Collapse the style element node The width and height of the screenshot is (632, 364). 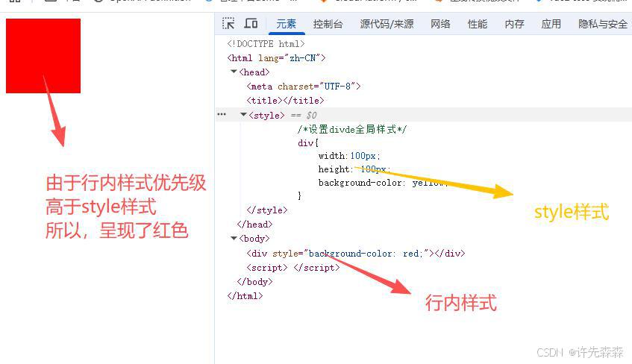(x=243, y=115)
